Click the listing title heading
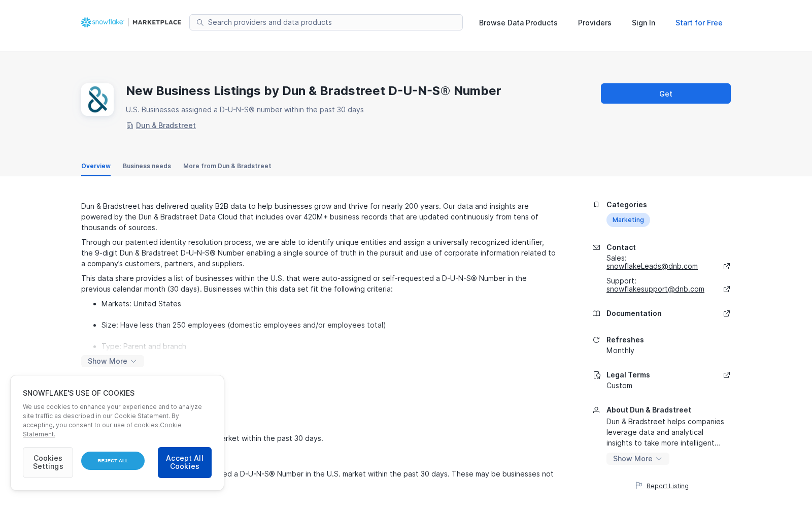 pos(314,91)
